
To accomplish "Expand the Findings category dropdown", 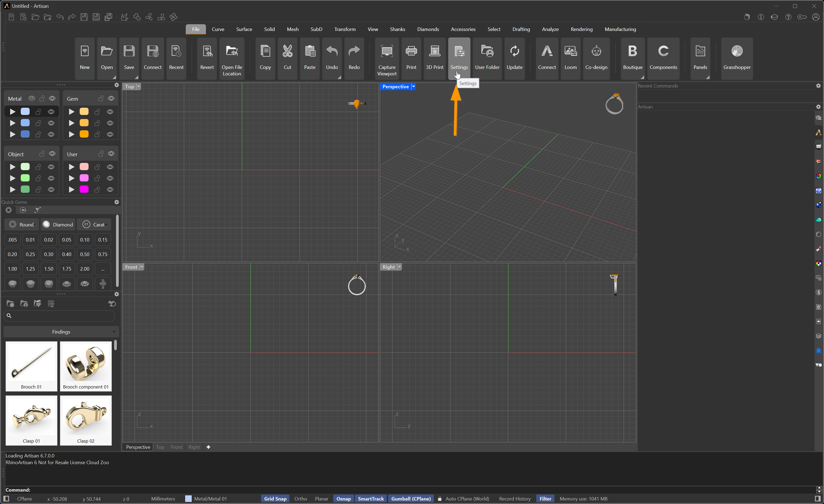I will click(61, 332).
